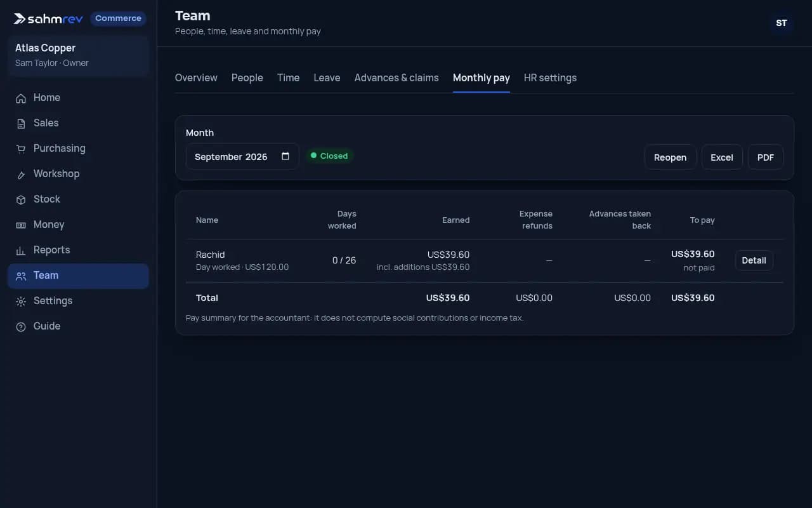Click the Reports bar chart icon
This screenshot has width=812, height=508.
[x=21, y=250]
